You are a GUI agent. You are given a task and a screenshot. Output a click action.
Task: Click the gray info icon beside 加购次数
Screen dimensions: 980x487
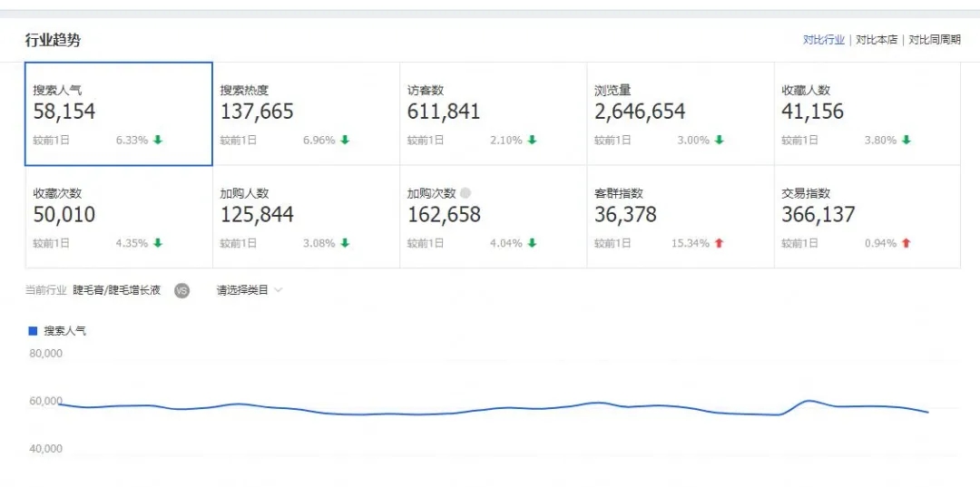[x=465, y=193]
